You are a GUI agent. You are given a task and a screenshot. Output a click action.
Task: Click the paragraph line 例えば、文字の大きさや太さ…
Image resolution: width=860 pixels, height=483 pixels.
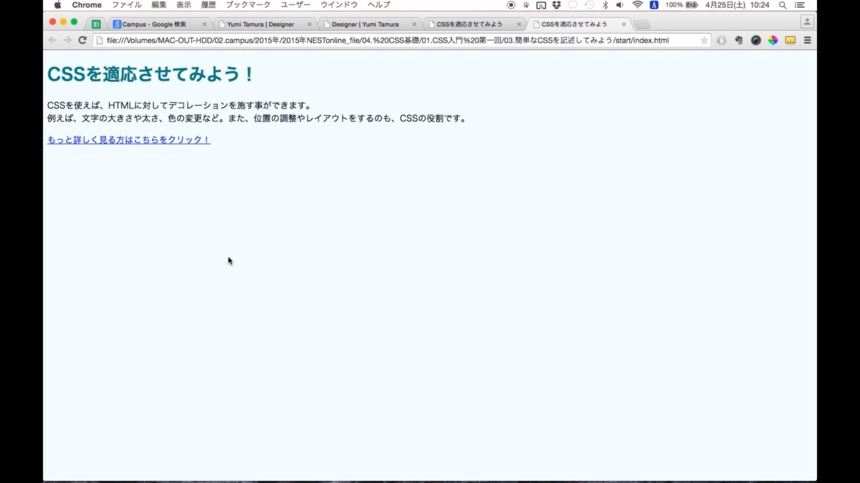click(x=257, y=118)
